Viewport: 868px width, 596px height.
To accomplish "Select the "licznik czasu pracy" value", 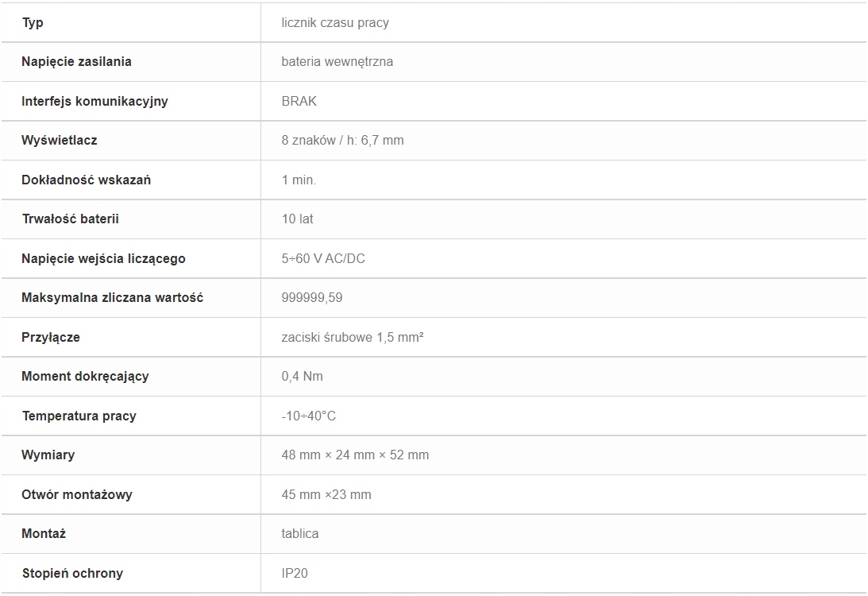I will [335, 23].
